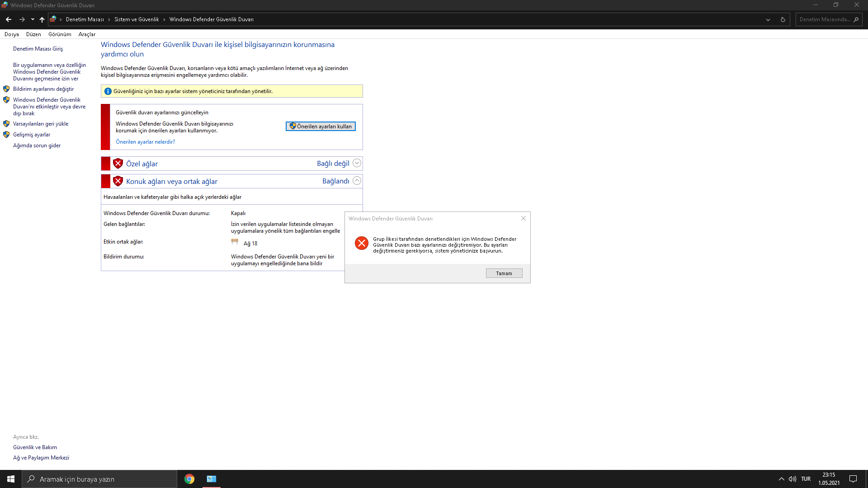Click red error icon in the dialog
This screenshot has height=488, width=868.
click(362, 243)
